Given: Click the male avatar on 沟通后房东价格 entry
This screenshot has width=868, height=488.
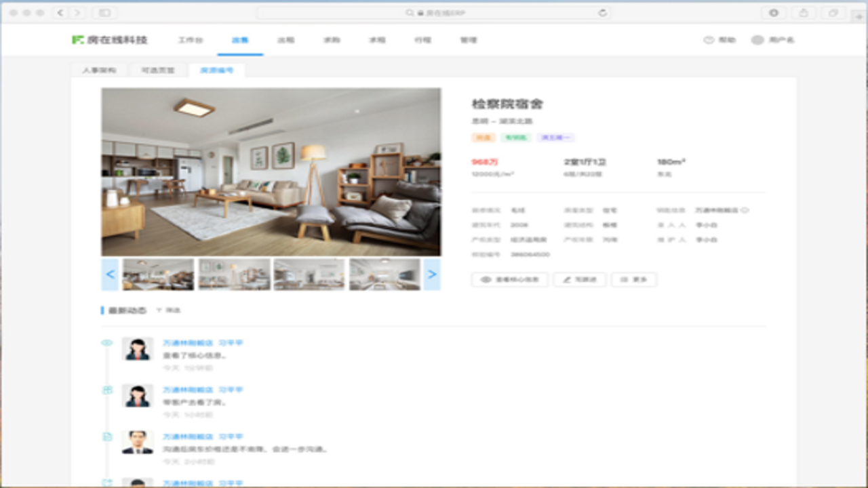Looking at the screenshot, I should tap(138, 443).
